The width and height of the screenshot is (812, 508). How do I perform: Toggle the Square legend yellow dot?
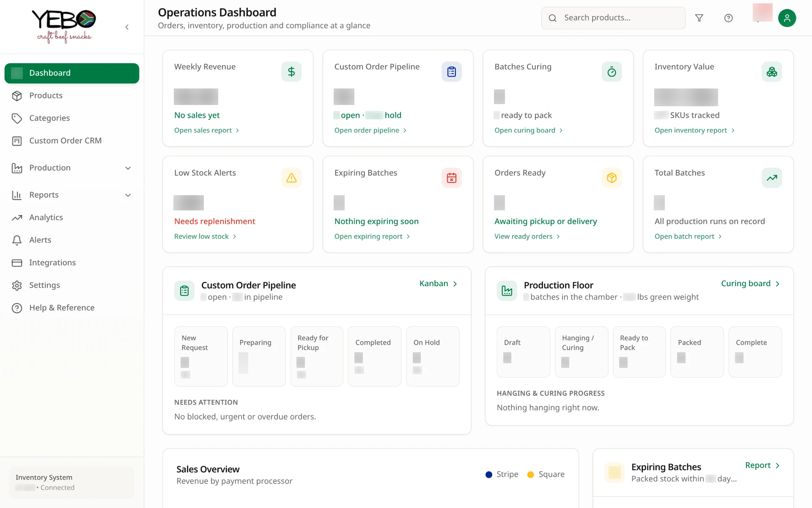point(531,475)
